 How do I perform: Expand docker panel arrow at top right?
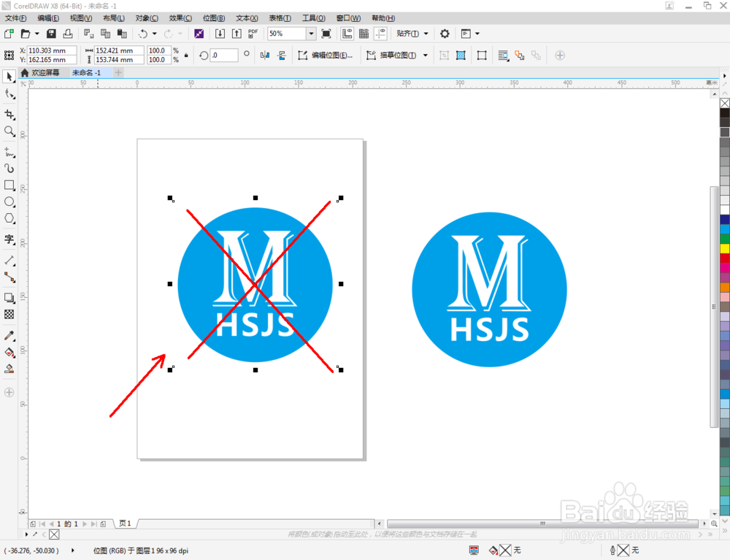tap(724, 75)
